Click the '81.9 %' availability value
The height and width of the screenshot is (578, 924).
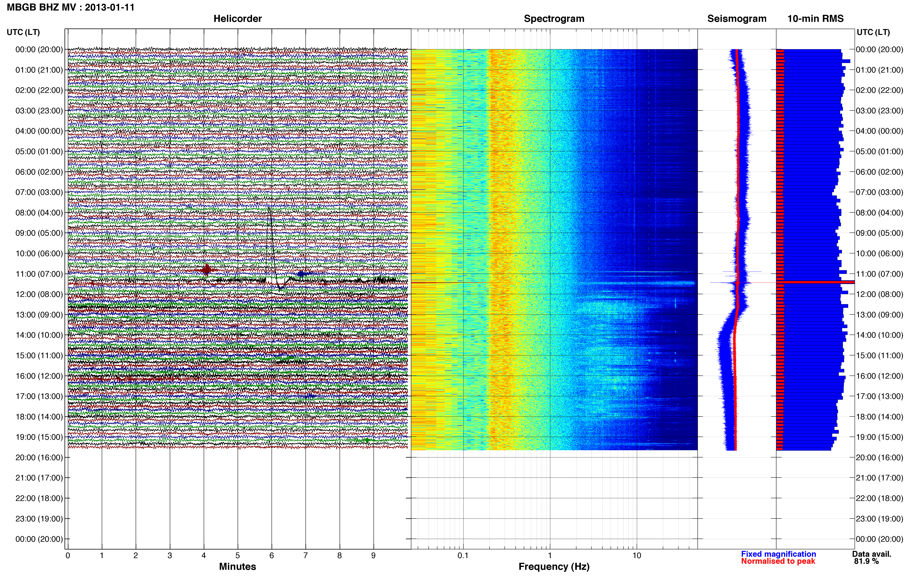pos(866,561)
